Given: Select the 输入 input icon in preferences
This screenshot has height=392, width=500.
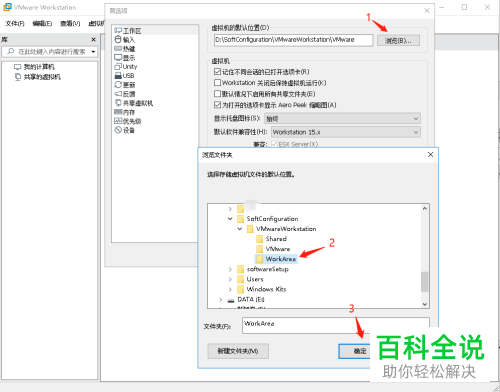Looking at the screenshot, I should pyautogui.click(x=118, y=40).
